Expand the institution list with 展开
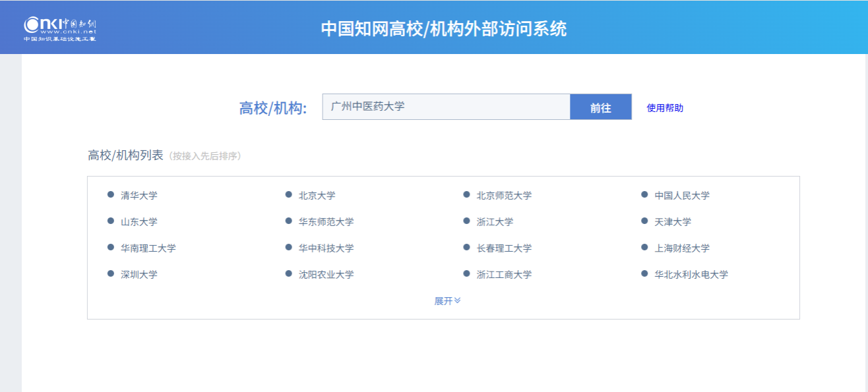Viewport: 868px width, 392px height. pos(447,300)
